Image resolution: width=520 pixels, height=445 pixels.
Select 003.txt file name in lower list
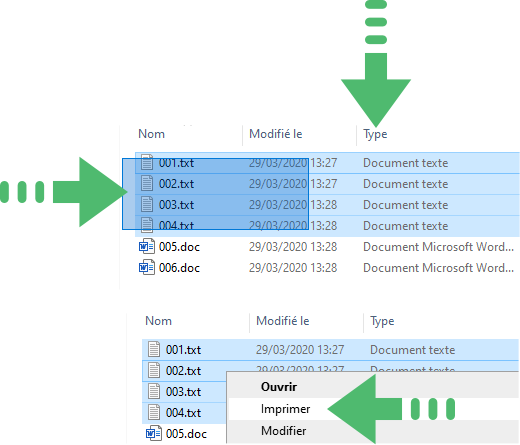[x=183, y=392]
